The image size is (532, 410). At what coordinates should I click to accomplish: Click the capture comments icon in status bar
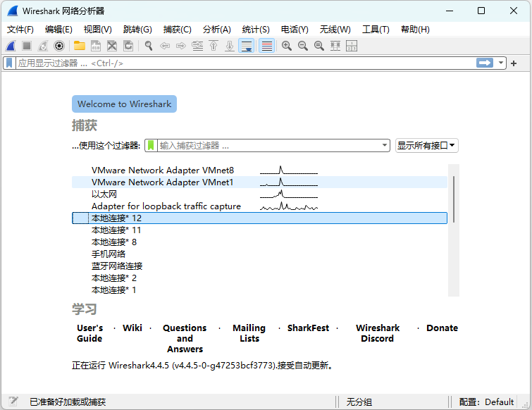tap(13, 401)
